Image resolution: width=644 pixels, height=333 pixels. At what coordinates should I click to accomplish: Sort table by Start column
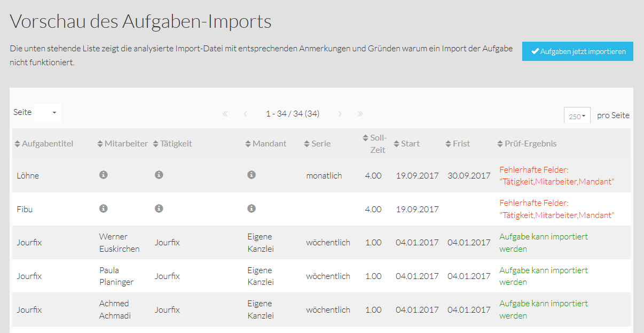tap(407, 144)
